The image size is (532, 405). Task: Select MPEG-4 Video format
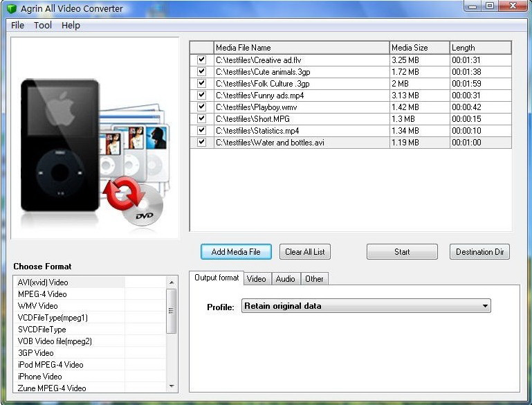click(x=90, y=294)
